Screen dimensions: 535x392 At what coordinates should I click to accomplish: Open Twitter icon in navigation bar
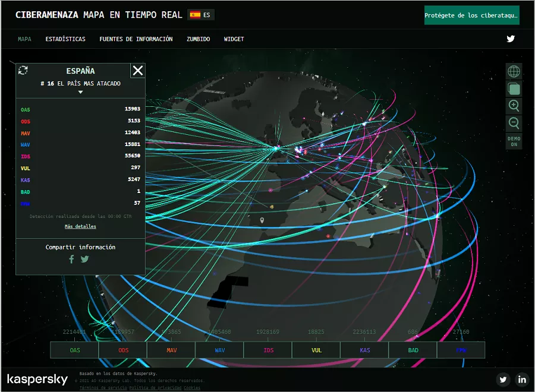point(511,39)
